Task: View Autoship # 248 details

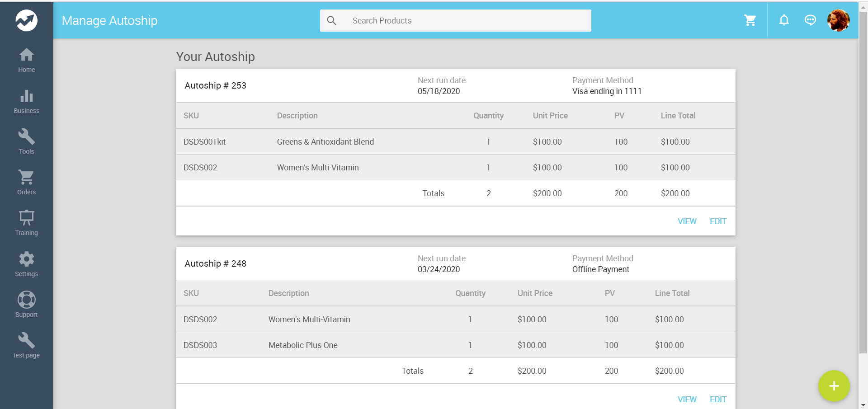Action: click(x=687, y=399)
